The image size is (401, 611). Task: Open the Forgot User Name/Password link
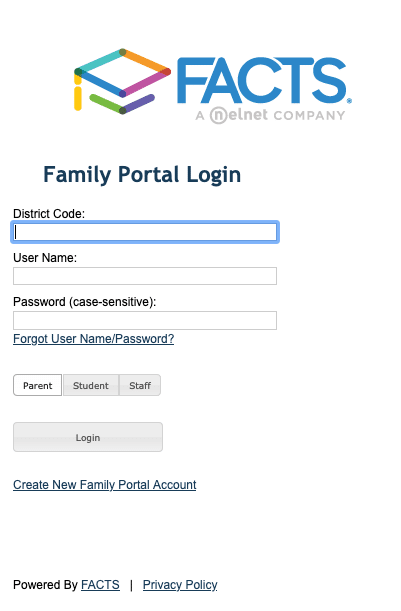(x=94, y=339)
